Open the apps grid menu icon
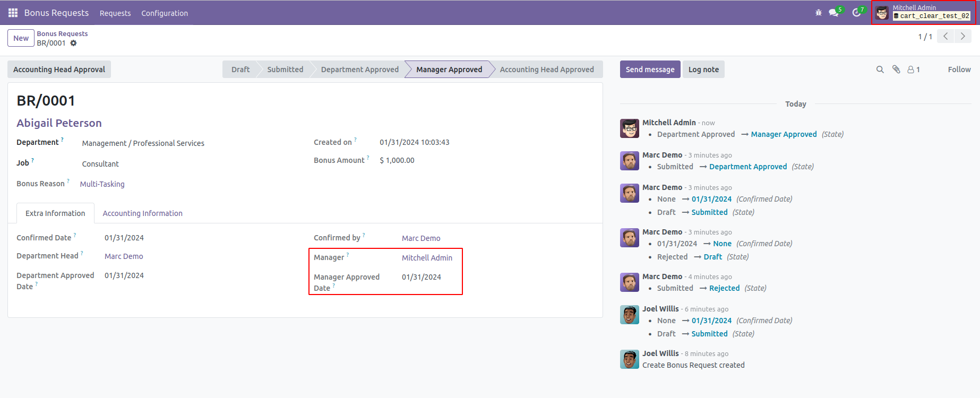 click(13, 13)
